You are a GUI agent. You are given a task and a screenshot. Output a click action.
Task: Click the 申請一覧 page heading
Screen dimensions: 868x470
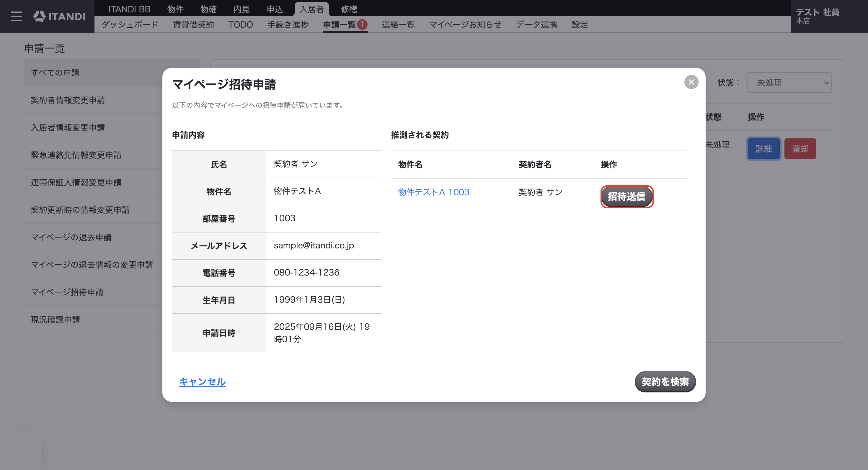coord(45,48)
